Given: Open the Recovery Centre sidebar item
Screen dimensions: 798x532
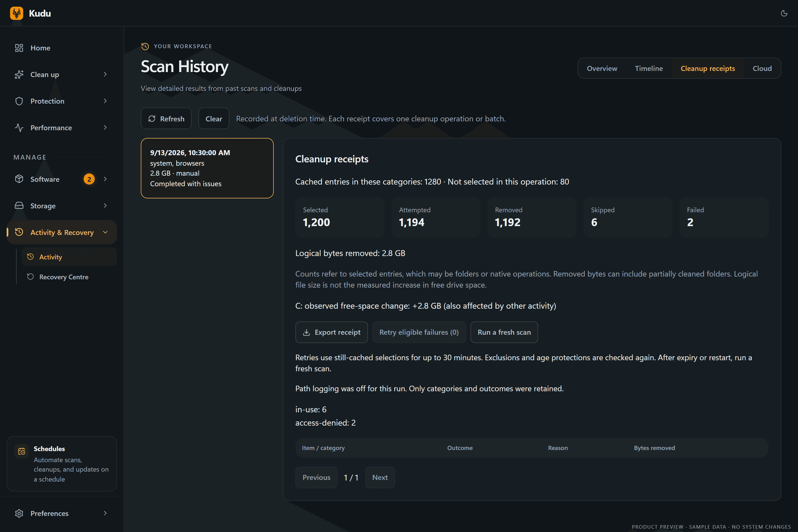Looking at the screenshot, I should point(69,277).
